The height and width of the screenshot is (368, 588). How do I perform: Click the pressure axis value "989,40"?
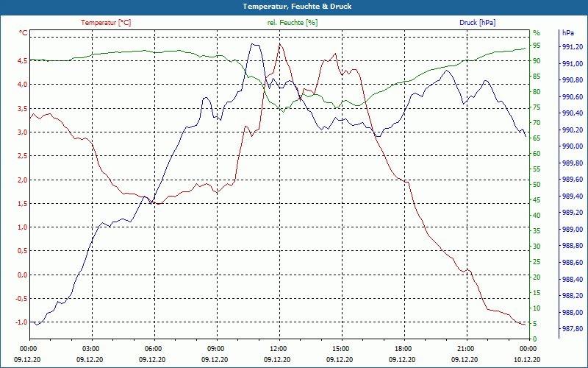pyautogui.click(x=573, y=196)
